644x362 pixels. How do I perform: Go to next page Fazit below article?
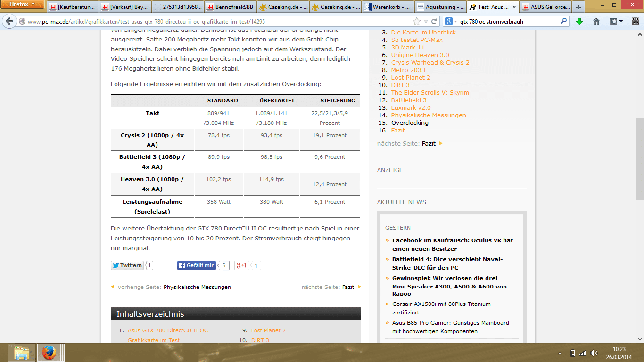(348, 287)
